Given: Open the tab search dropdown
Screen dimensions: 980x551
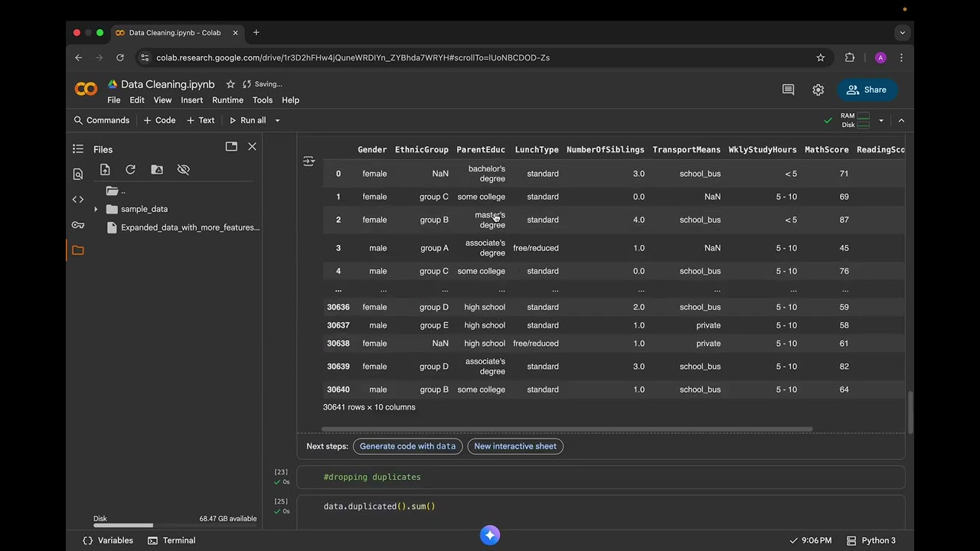Looking at the screenshot, I should (902, 33).
